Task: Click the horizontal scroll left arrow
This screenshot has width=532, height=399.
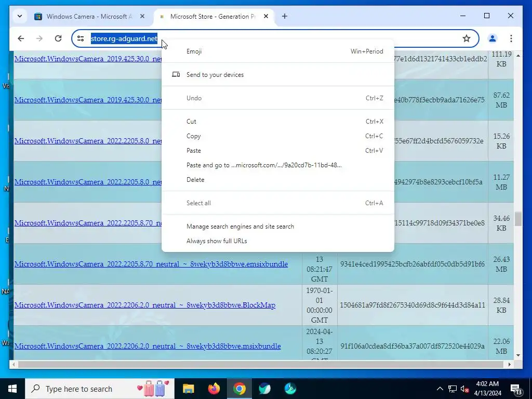Action: (x=13, y=364)
